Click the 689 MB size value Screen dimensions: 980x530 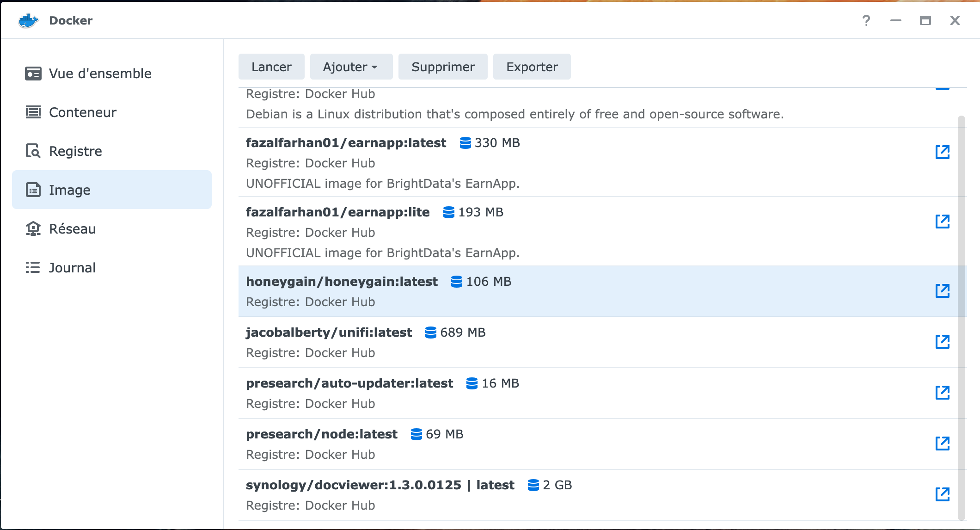(463, 333)
